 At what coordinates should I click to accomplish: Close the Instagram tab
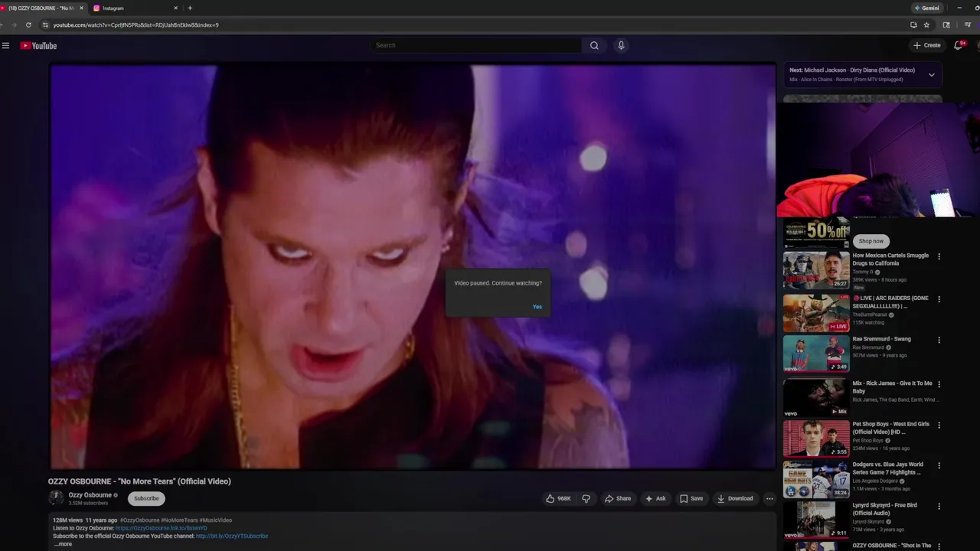click(x=175, y=8)
